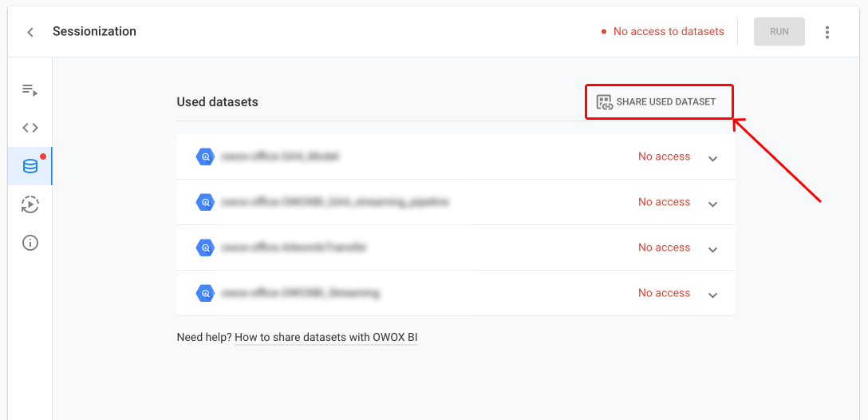This screenshot has height=420, width=868.
Task: Open the scheduled runs sidebar icon
Action: tap(30, 204)
